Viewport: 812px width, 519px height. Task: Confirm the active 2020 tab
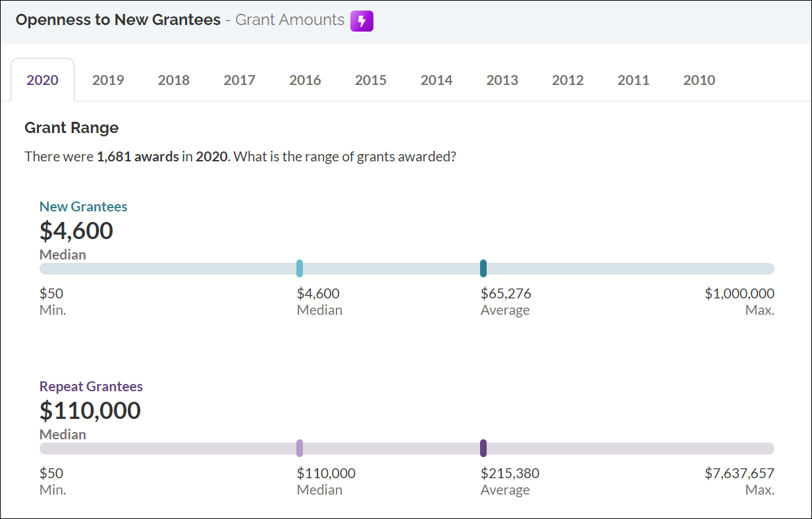[42, 80]
